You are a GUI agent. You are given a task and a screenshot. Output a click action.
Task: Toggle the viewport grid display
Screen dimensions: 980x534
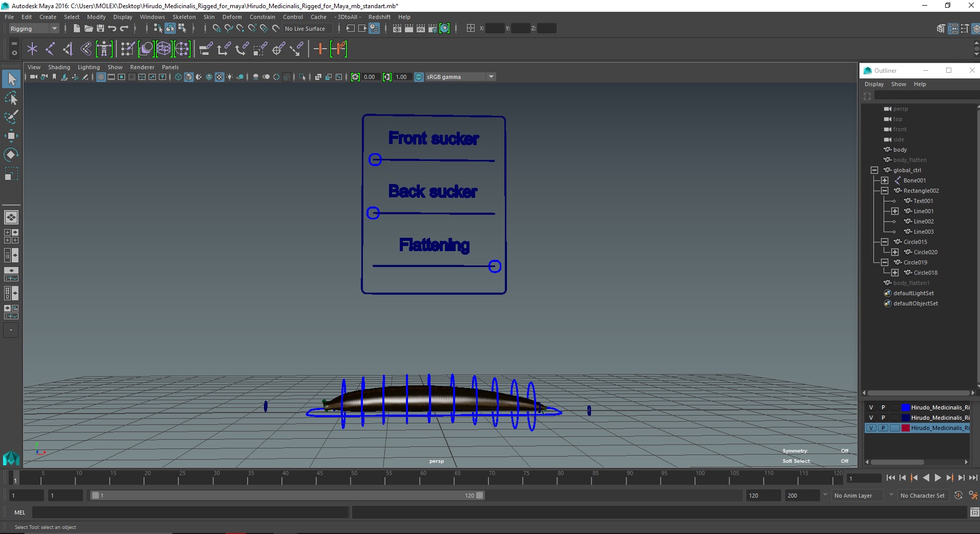point(101,77)
